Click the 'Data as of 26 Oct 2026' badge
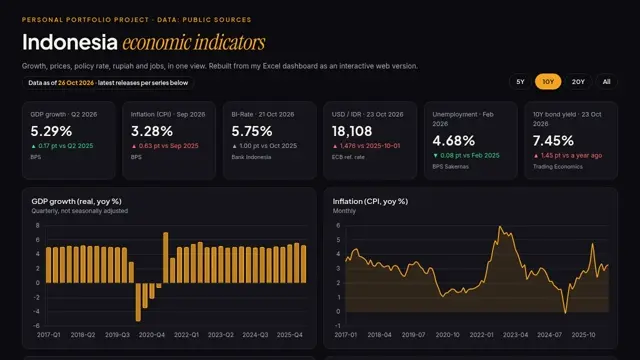640x360 pixels. click(x=108, y=83)
